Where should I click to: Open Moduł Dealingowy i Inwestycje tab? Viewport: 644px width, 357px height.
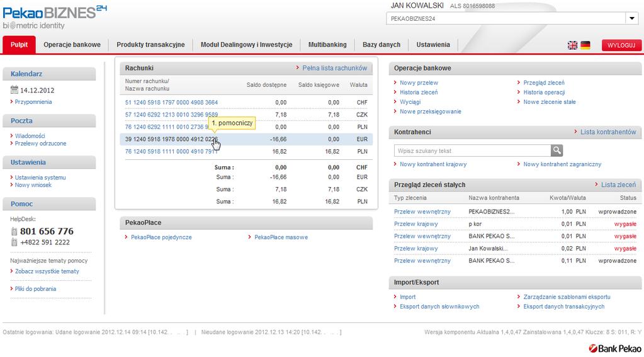[246, 45]
